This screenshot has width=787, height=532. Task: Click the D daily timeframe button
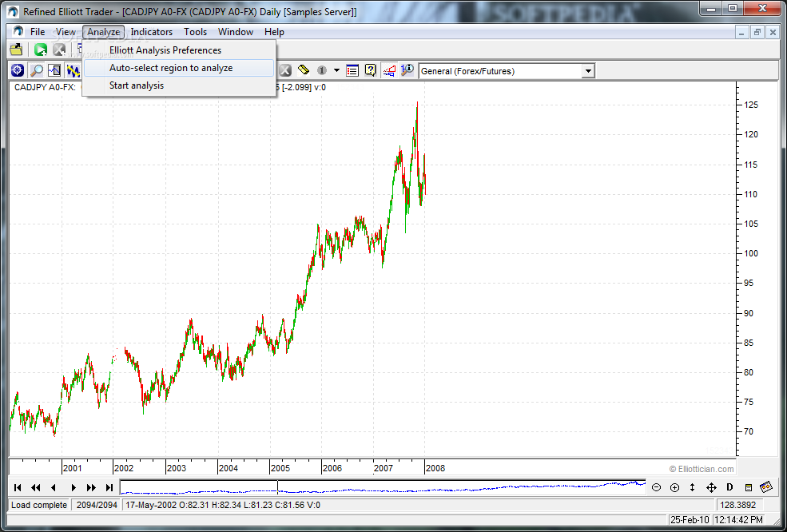coord(729,486)
